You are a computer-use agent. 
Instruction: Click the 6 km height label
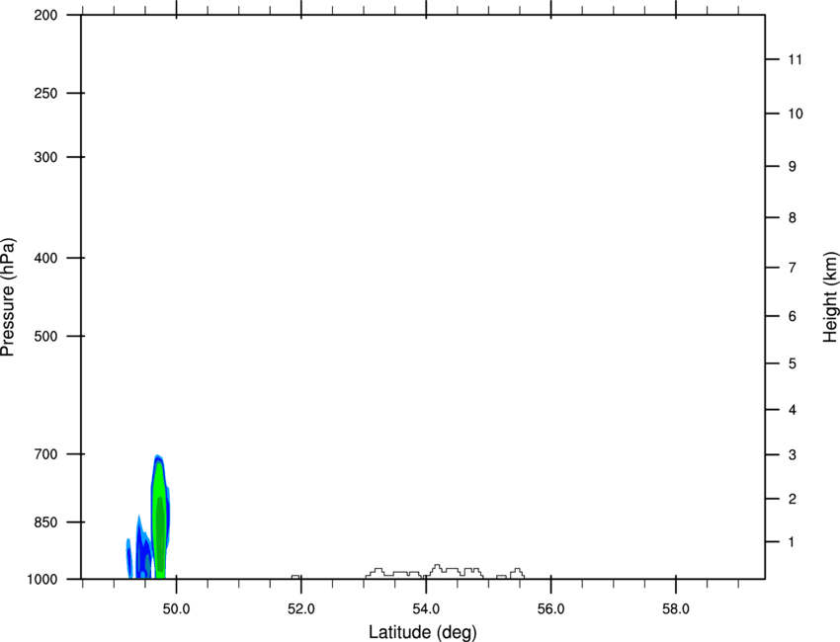click(793, 316)
